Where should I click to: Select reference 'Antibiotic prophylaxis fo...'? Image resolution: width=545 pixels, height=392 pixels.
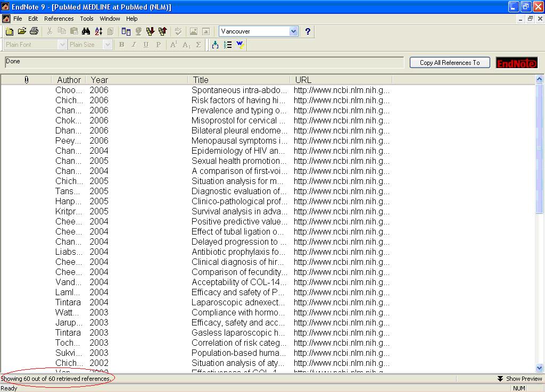click(x=238, y=252)
